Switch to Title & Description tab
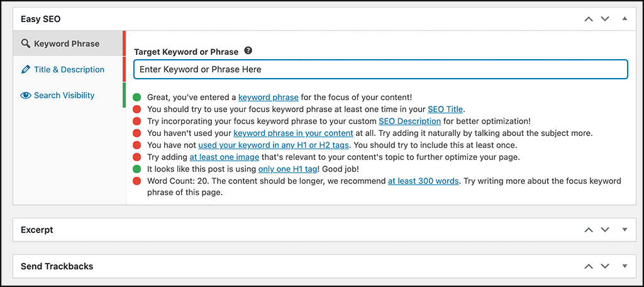This screenshot has height=287, width=644. pos(68,69)
